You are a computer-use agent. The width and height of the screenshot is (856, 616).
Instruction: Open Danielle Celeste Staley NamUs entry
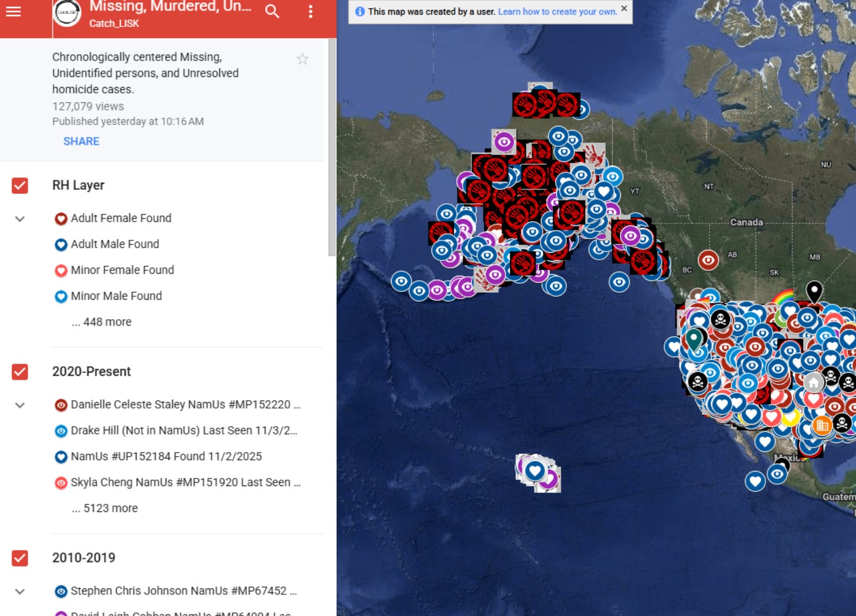coord(178,405)
